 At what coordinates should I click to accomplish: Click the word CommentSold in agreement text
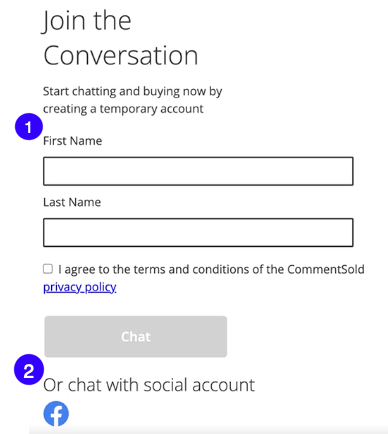tap(326, 269)
